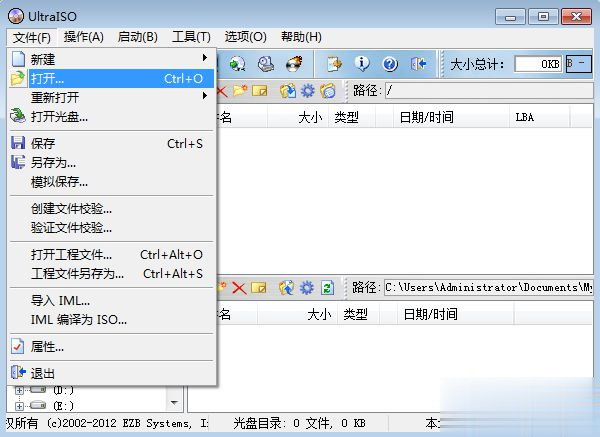Click the 文件(F) menu bar item
600x437 pixels.
32,37
